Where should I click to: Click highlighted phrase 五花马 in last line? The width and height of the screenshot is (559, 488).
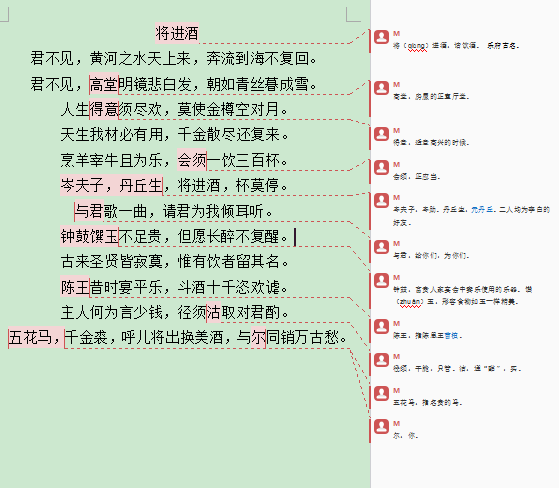click(x=36, y=337)
